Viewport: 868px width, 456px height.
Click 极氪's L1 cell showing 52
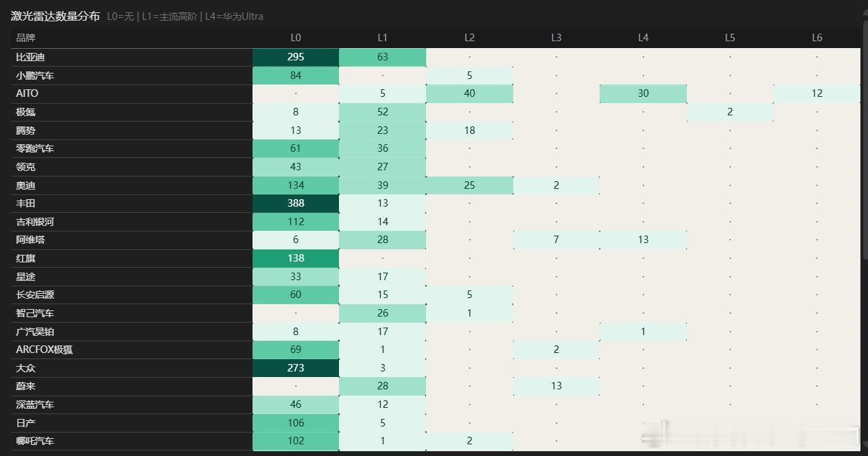(382, 112)
